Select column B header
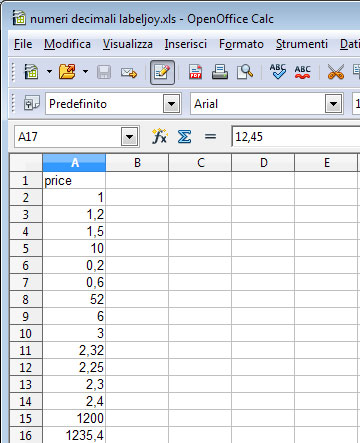Screen dimensions: 360x443 tap(137, 163)
